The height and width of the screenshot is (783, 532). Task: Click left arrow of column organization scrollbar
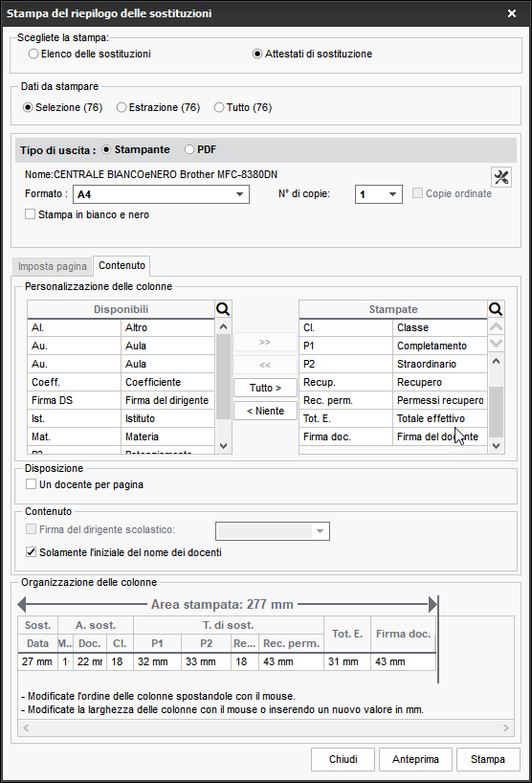pyautogui.click(x=26, y=727)
